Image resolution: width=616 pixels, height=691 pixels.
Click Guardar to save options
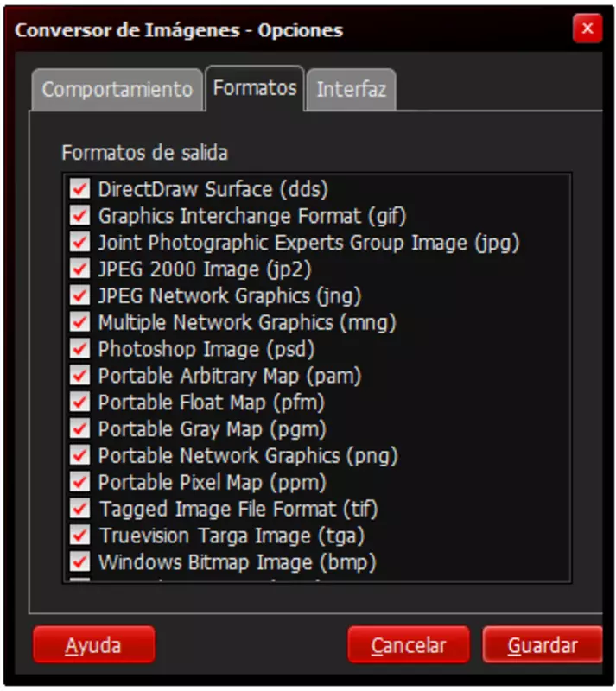pos(543,644)
